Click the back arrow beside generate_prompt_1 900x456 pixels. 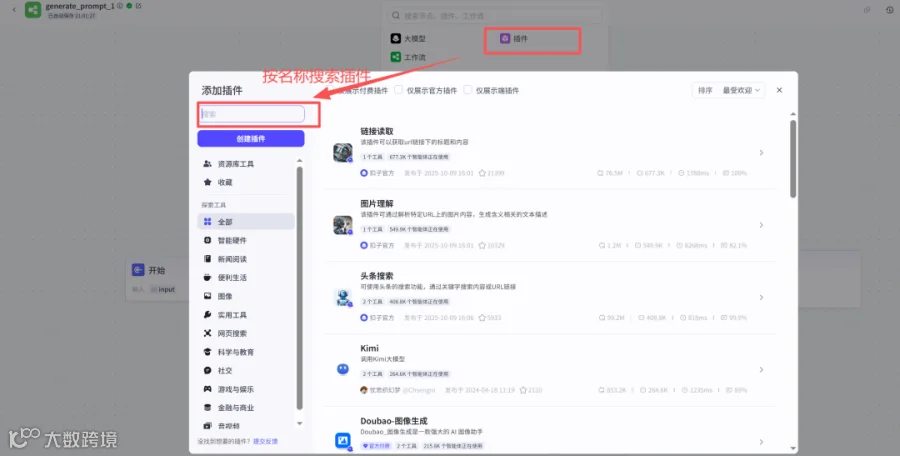pos(14,10)
